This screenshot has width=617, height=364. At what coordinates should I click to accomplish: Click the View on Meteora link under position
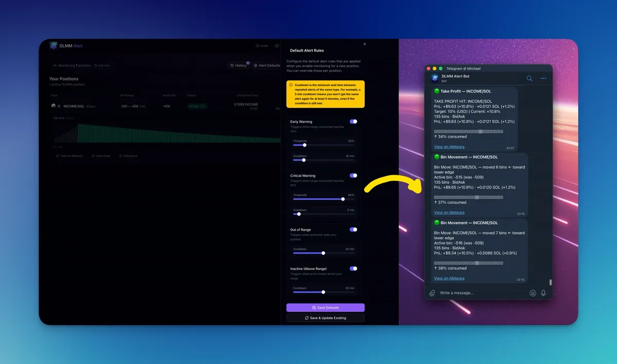69,156
